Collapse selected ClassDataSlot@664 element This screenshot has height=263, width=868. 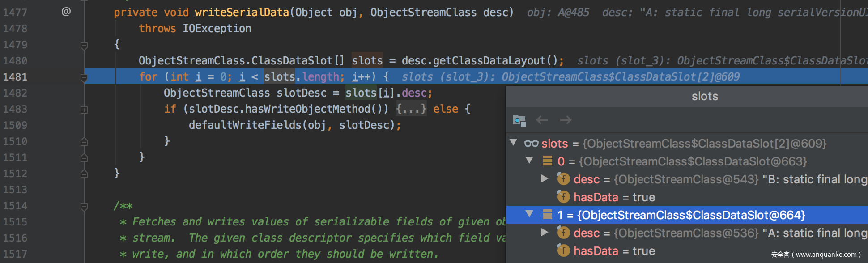530,214
